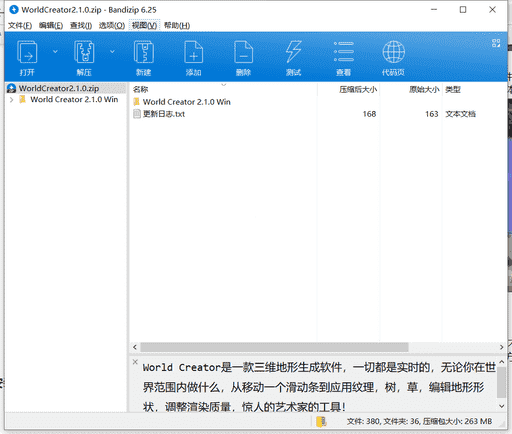Open the 编辑(E) menu
Image resolution: width=512 pixels, height=434 pixels.
click(x=51, y=25)
